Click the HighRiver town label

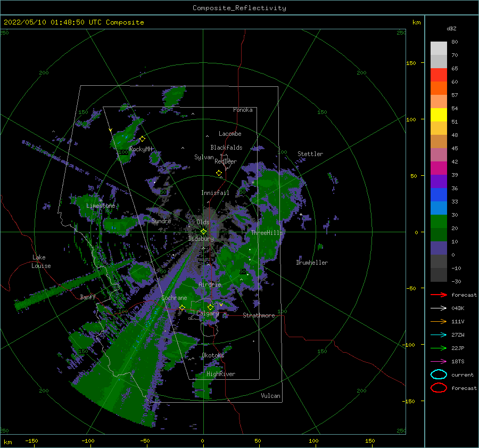(x=221, y=374)
